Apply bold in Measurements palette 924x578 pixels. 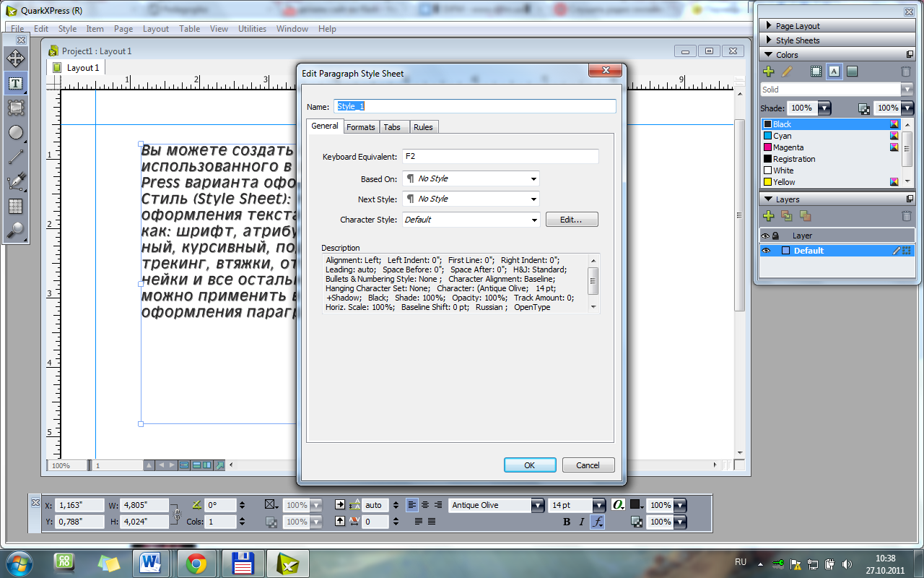tap(567, 522)
